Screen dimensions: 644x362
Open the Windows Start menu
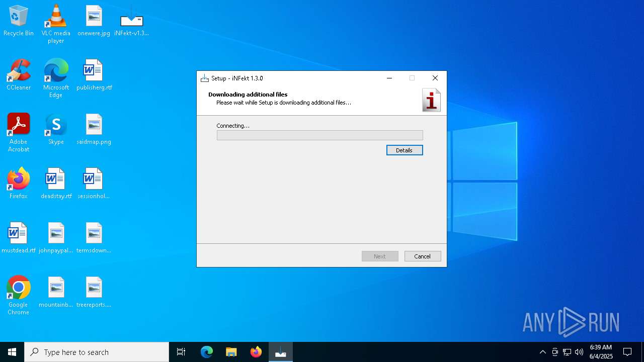tap(12, 352)
